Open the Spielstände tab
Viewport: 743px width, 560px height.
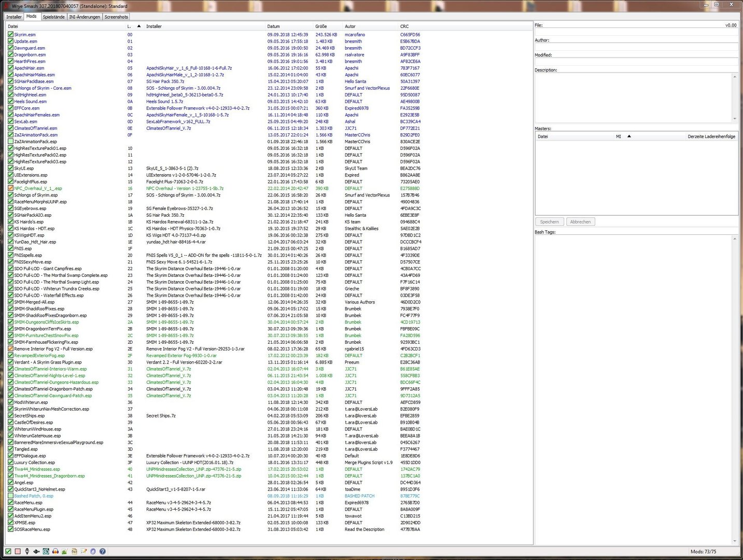point(54,17)
